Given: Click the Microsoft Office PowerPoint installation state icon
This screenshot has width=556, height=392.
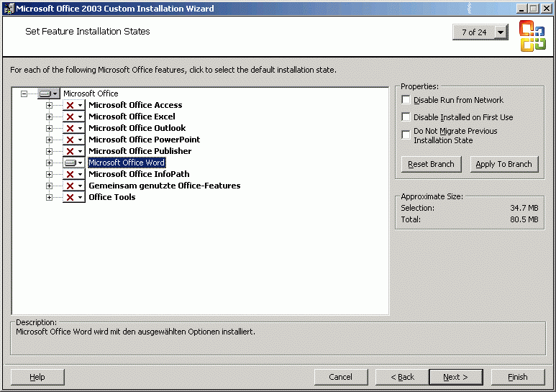Looking at the screenshot, I should (74, 140).
